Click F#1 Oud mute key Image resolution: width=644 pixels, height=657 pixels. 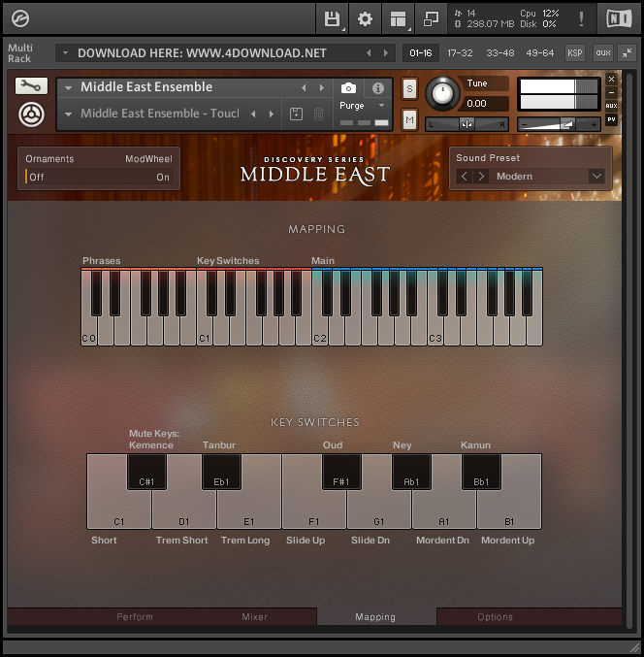[341, 472]
